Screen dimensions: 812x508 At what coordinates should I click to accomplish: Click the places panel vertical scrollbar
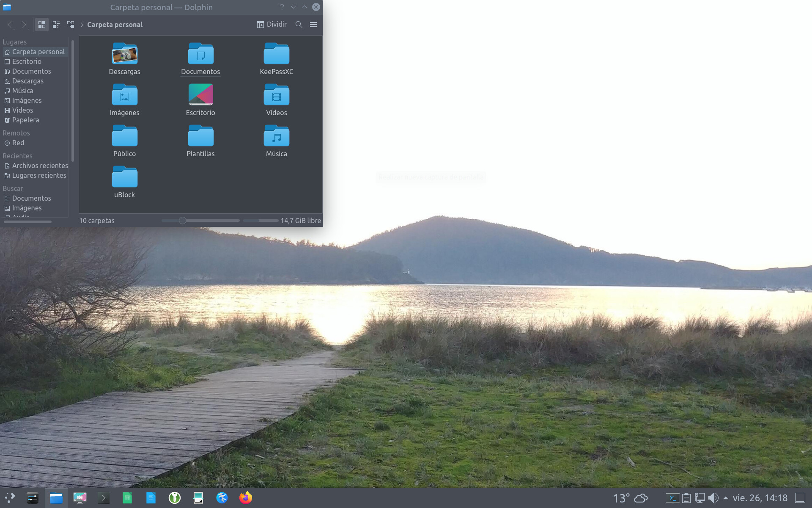[73, 101]
